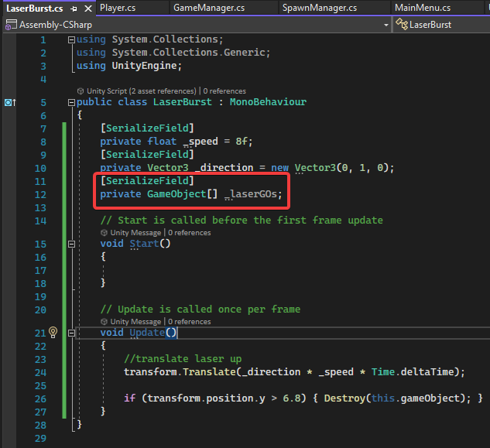This screenshot has height=448, width=490.
Task: Close the LaserBurst.cs tab
Action: click(x=88, y=9)
